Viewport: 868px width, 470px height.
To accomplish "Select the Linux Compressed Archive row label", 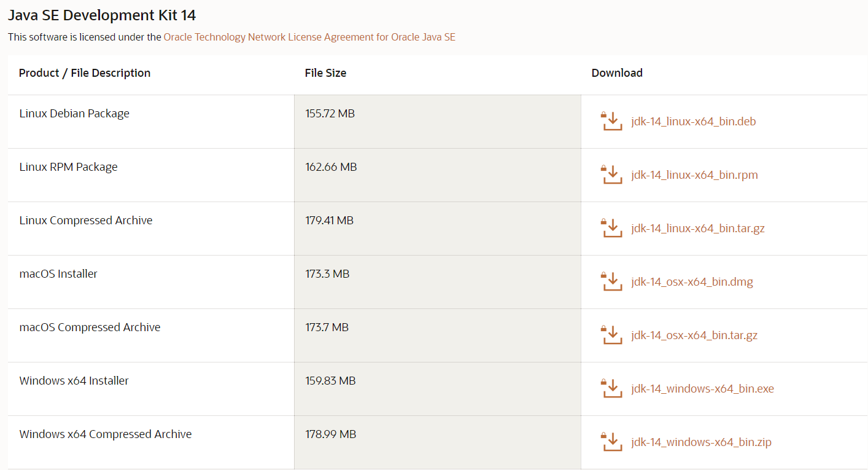I will pos(86,221).
